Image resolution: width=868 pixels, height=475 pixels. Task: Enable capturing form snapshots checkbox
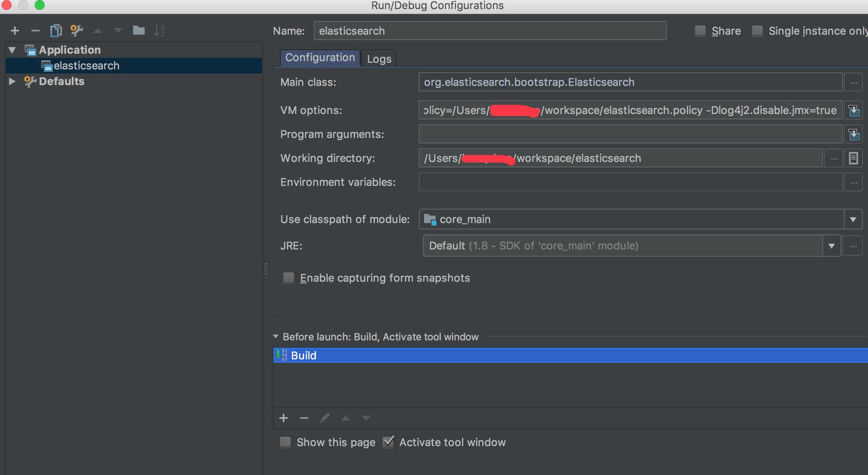pos(289,278)
